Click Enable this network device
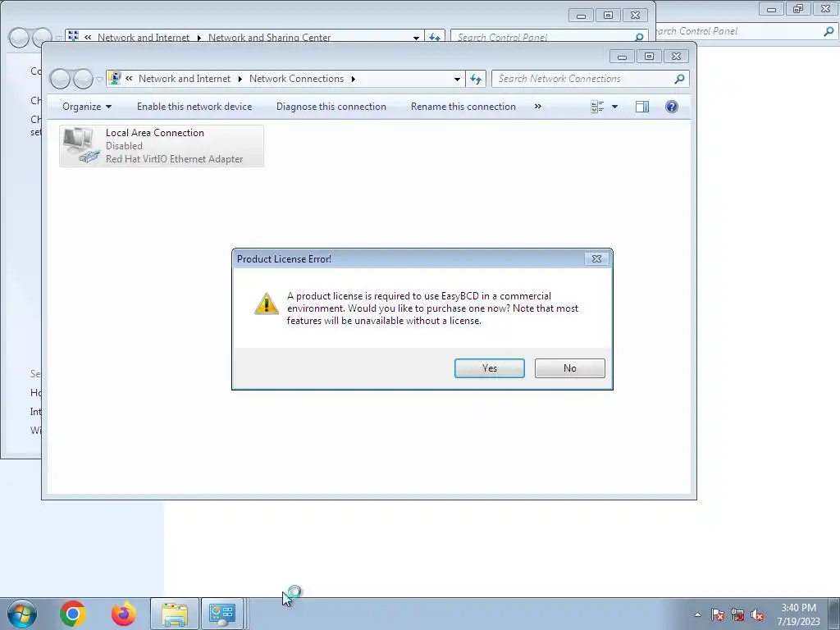 click(x=194, y=107)
